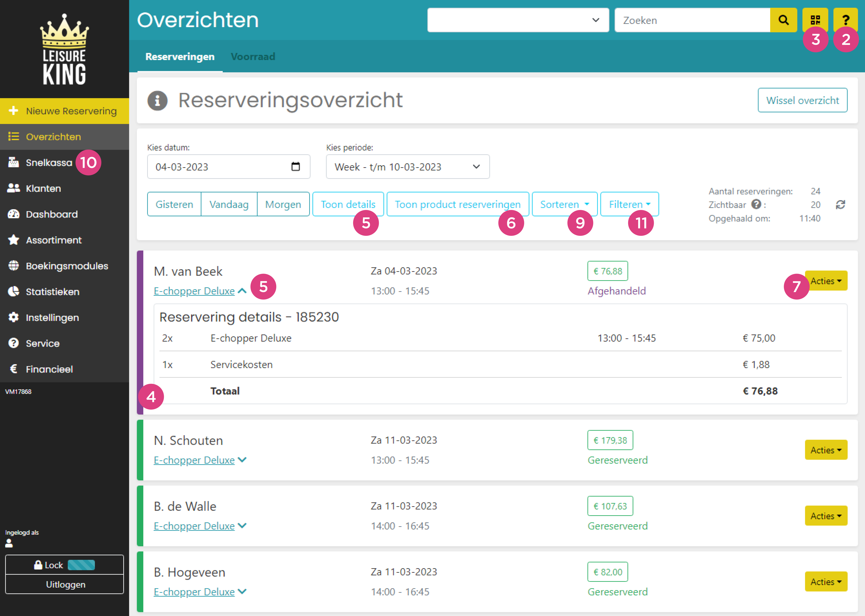Screen dimensions: 865x616
Task: Open the QR code scanner button
Action: point(815,20)
